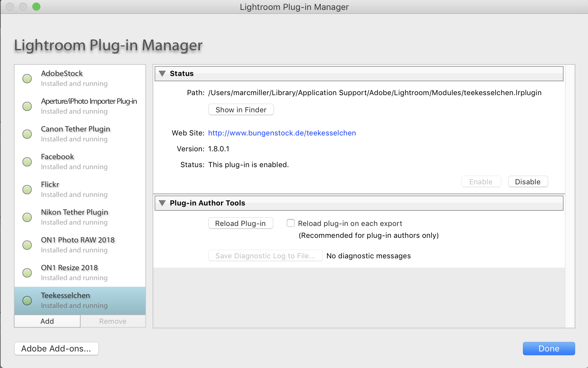Click the Flickr plug-in status dot
The height and width of the screenshot is (368, 588).
pyautogui.click(x=27, y=190)
